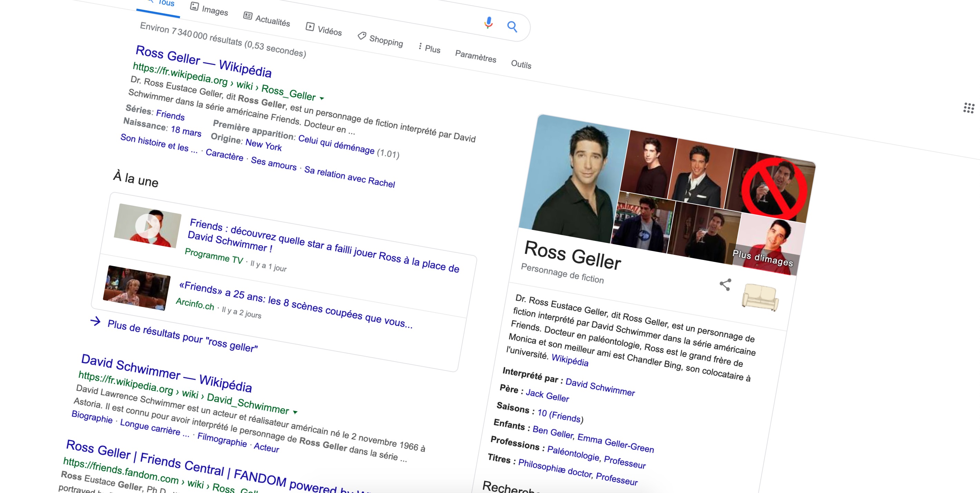Click the share icon in knowledge panel

(726, 284)
